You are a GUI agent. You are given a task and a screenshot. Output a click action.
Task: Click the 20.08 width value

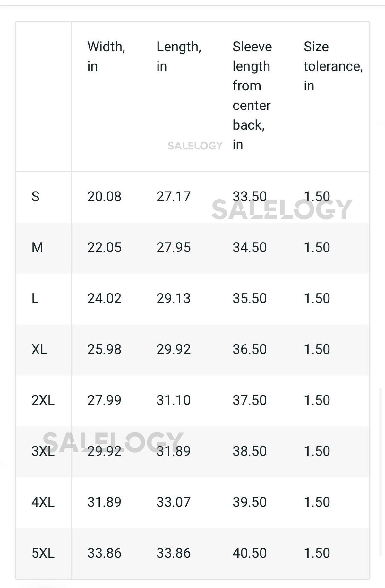pos(104,196)
